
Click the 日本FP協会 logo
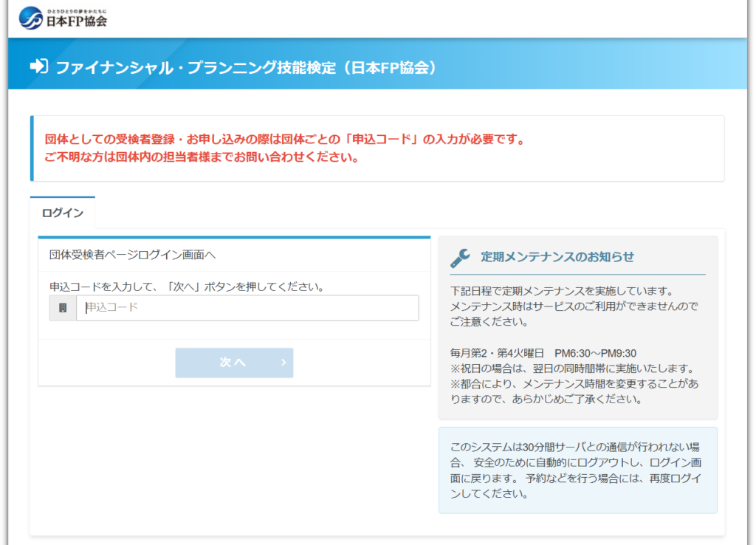[63, 18]
